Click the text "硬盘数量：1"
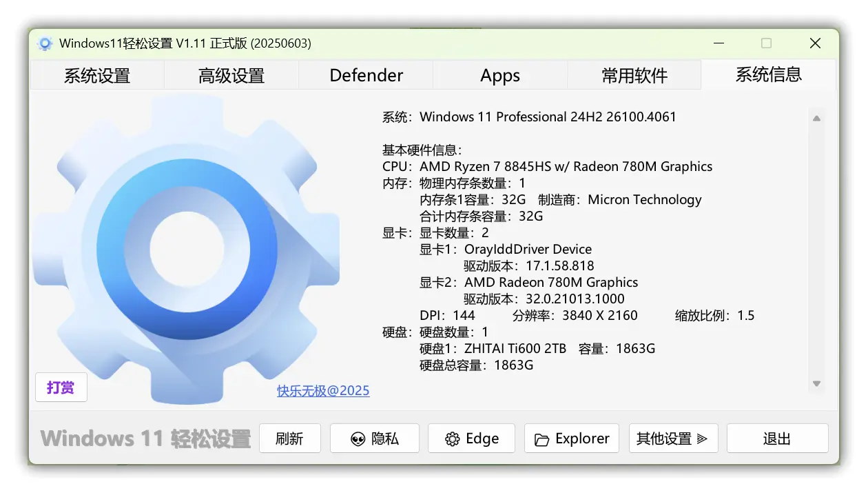 click(454, 332)
